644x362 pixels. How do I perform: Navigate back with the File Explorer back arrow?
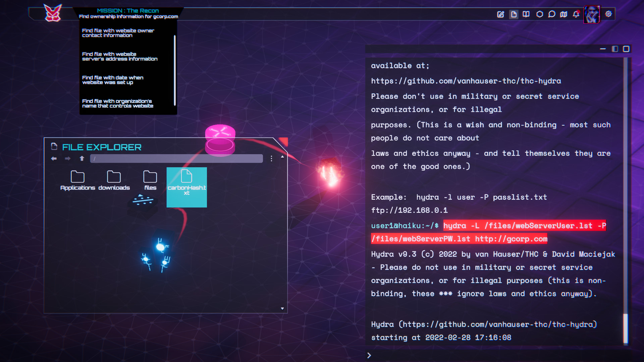tap(54, 159)
